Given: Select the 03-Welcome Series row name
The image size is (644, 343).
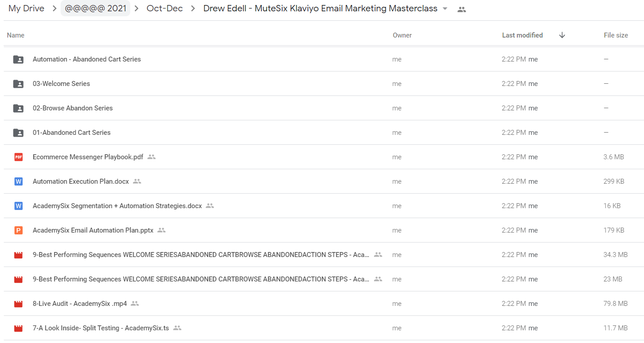Looking at the screenshot, I should click(62, 84).
